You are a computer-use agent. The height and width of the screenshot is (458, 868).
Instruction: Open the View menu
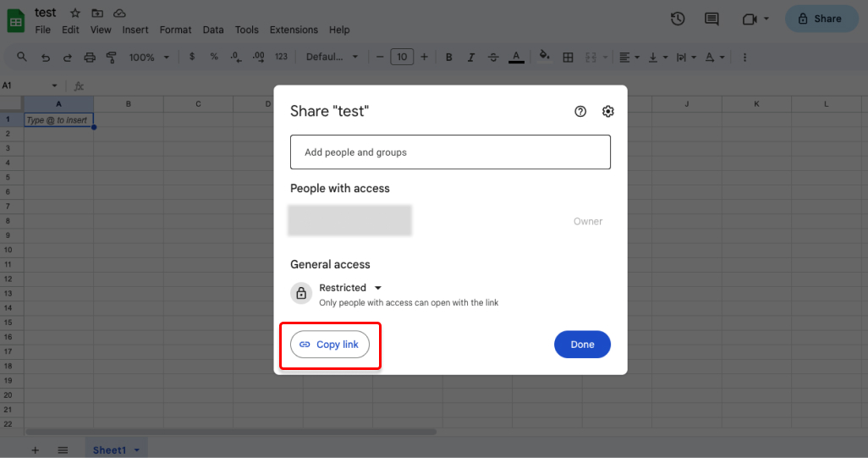(101, 30)
